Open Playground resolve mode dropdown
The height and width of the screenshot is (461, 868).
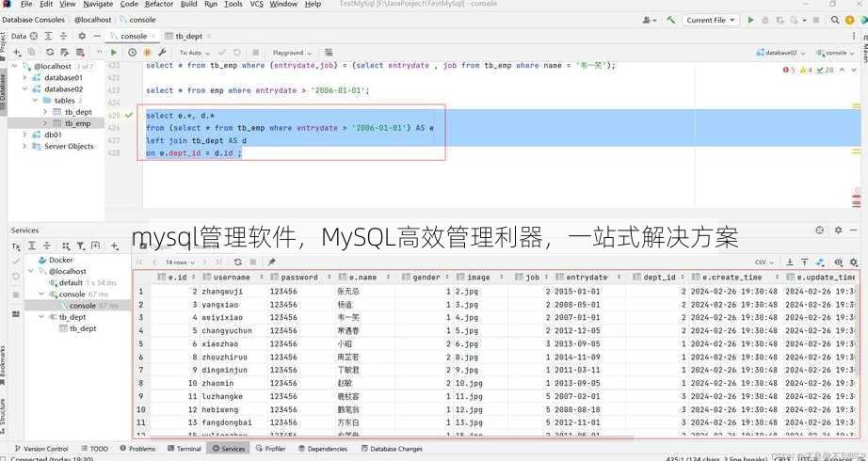tap(292, 53)
